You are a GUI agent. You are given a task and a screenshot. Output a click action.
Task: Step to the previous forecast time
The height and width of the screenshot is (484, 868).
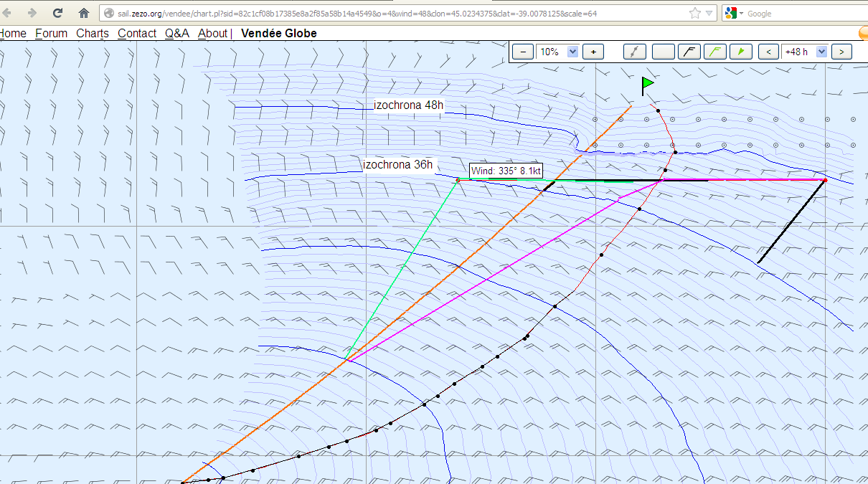pos(769,52)
